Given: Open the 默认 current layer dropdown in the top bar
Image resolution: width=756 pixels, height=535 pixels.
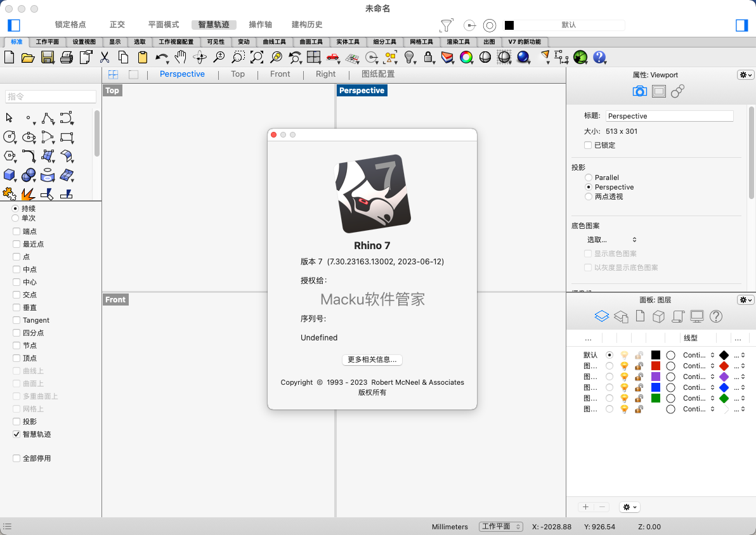Looking at the screenshot, I should [x=564, y=25].
